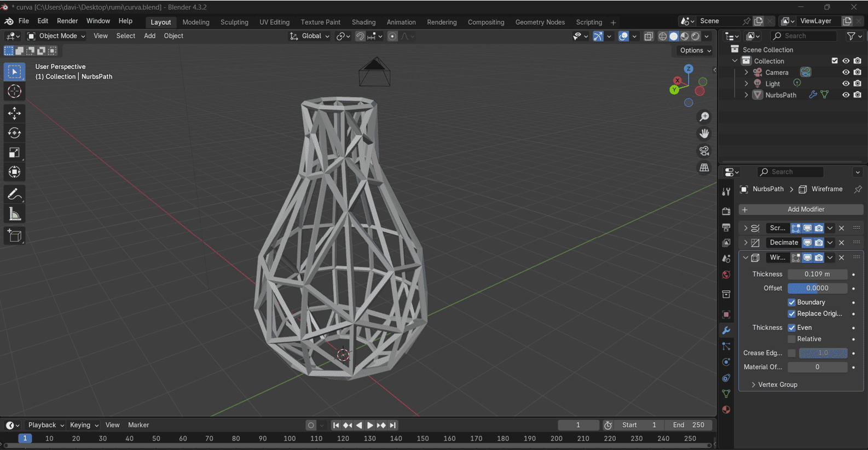Switch to the Shading workspace tab
868x450 pixels.
coord(363,22)
